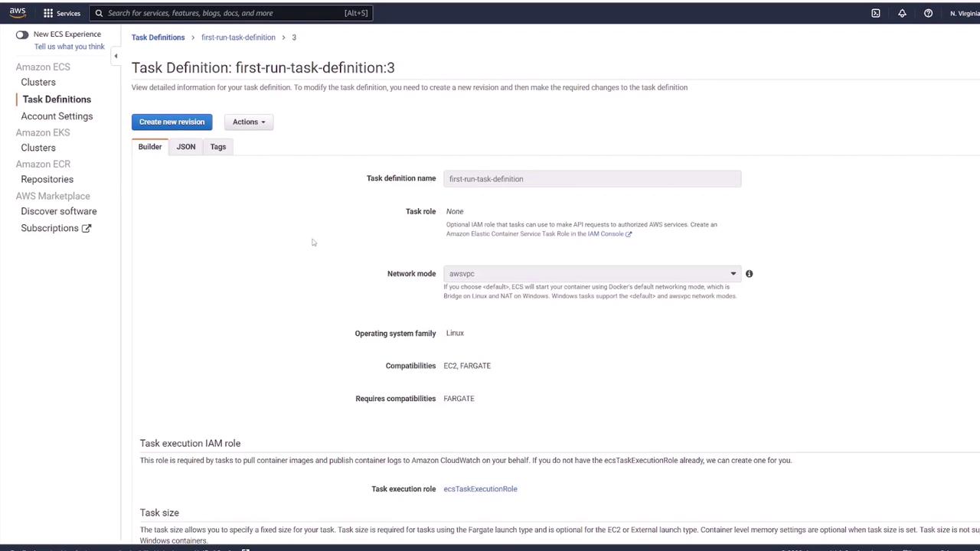Viewport: 980px width, 551px height.
Task: Click the Subscriptions external link icon
Action: tap(87, 228)
